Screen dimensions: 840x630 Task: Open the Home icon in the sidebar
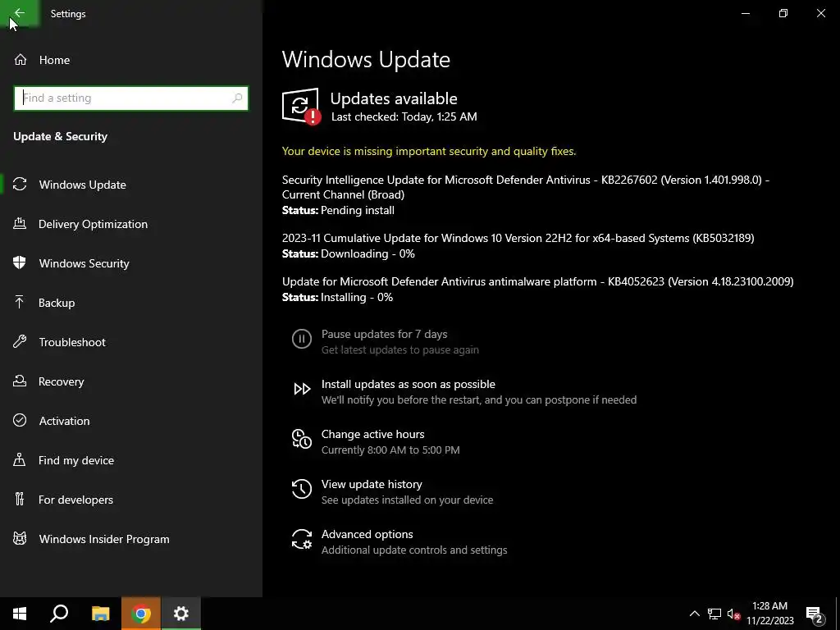click(21, 60)
